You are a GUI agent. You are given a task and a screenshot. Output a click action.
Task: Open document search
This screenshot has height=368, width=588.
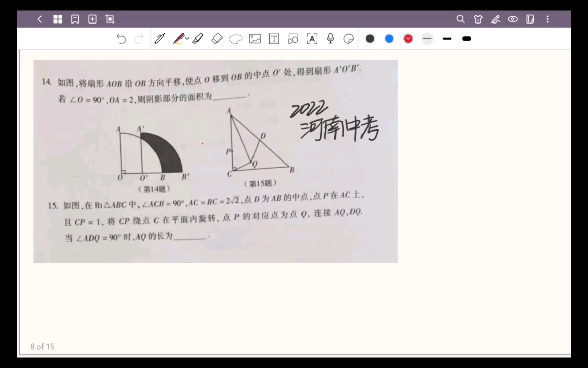461,19
